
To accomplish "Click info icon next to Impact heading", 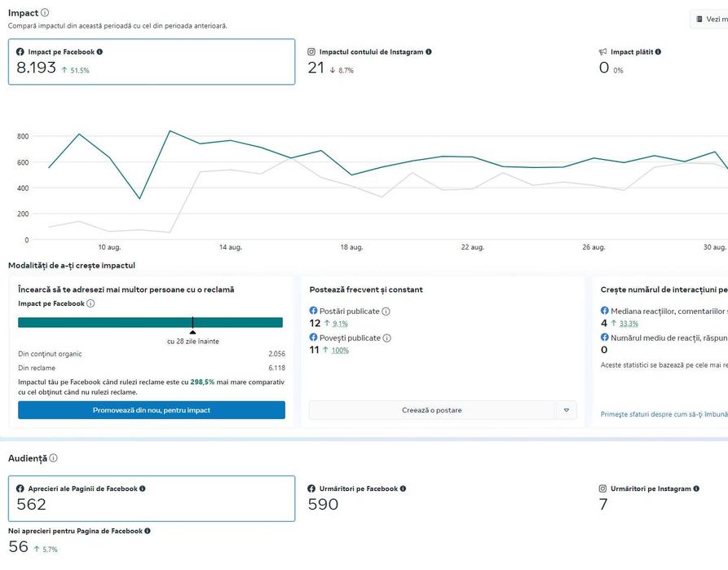I will point(45,13).
